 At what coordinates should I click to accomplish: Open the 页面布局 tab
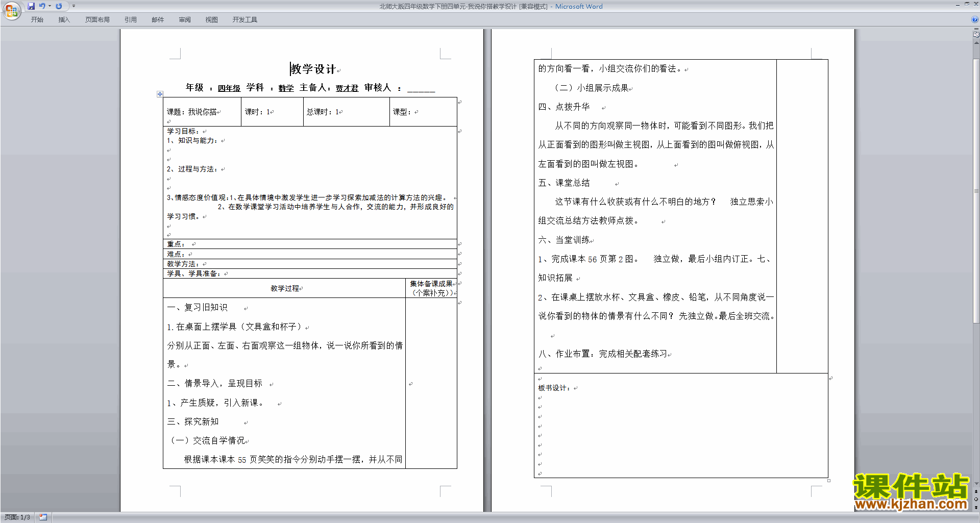tap(97, 20)
